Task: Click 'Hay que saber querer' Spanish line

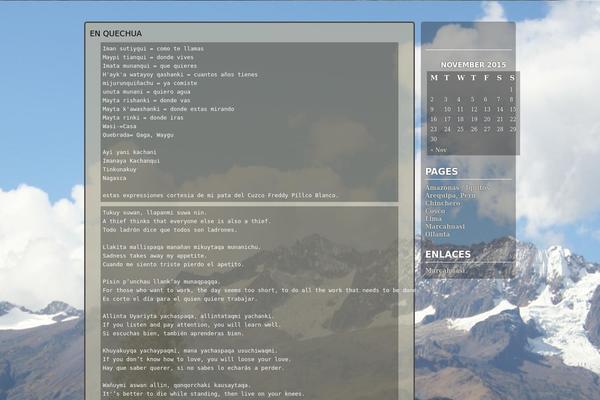Action: [x=193, y=368]
